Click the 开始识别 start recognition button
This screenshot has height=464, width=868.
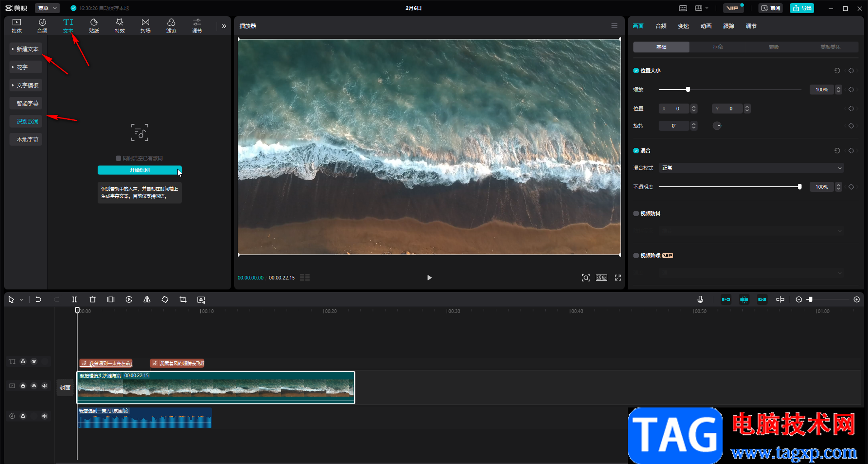pyautogui.click(x=139, y=170)
